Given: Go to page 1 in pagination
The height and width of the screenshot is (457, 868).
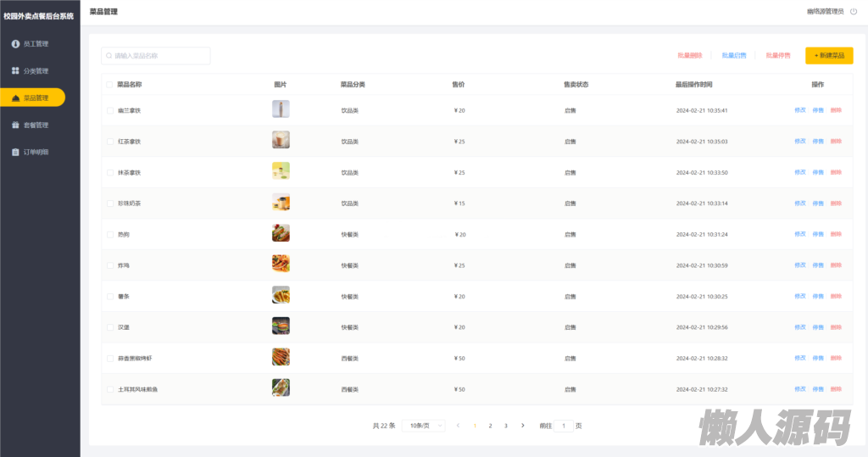Looking at the screenshot, I should (475, 426).
